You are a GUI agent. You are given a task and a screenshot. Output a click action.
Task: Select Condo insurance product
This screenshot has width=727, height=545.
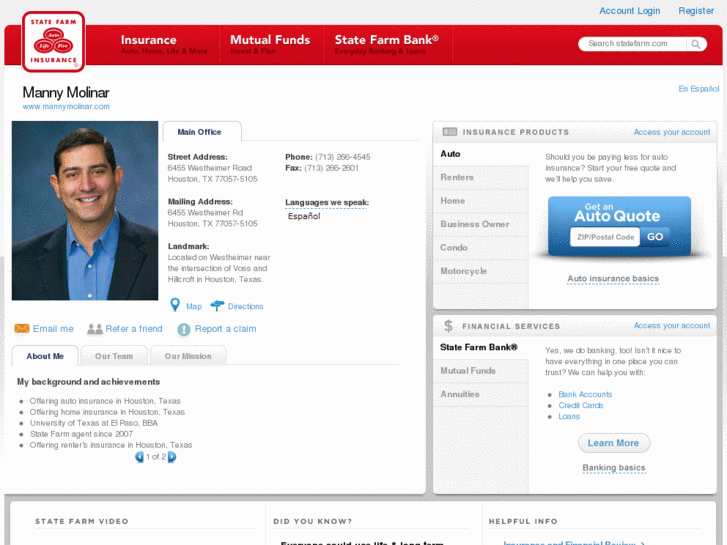(481, 248)
